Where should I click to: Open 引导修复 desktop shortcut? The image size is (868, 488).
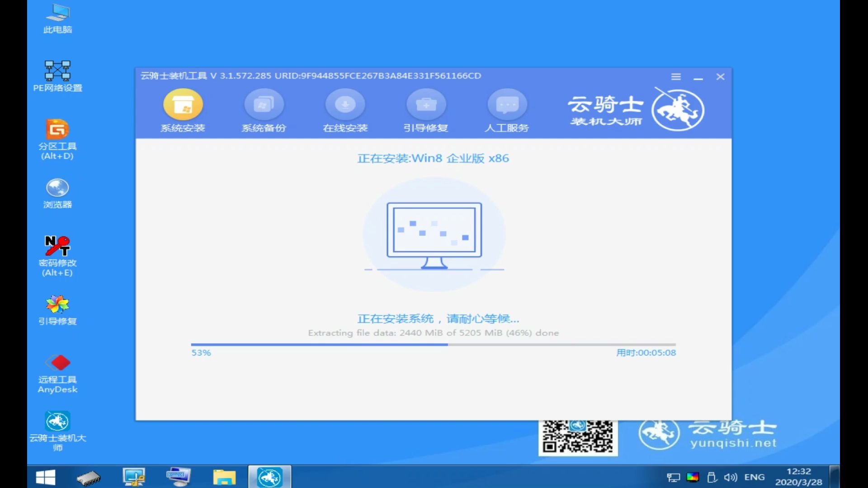click(x=57, y=310)
